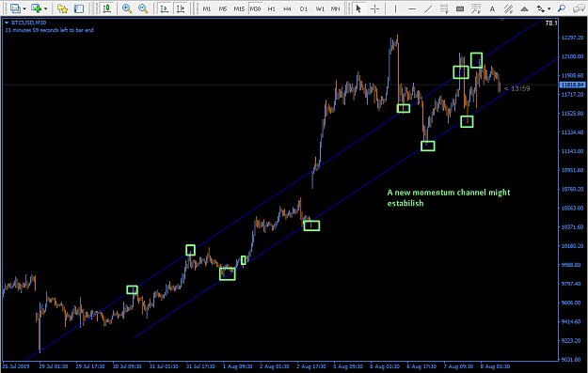Screen dimensions: 588x373
Task: Click the '8 Aug 01:30' time label
Action: (496, 366)
